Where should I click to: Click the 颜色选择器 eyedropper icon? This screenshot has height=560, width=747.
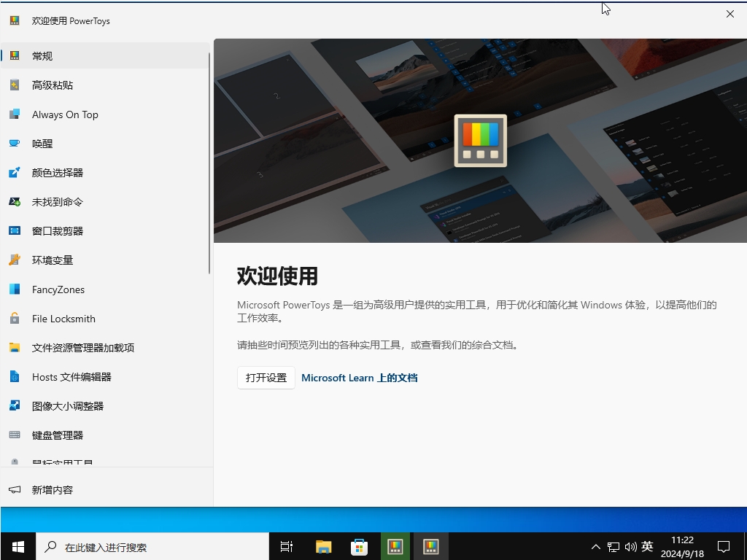15,172
